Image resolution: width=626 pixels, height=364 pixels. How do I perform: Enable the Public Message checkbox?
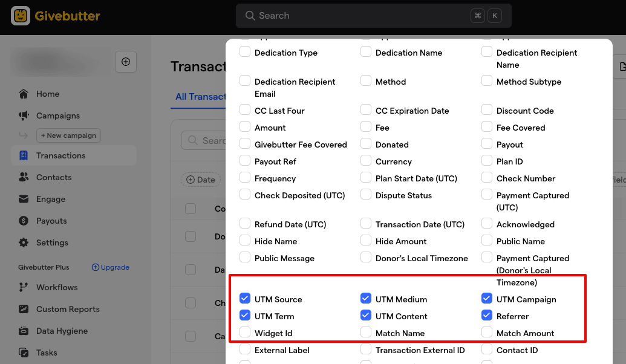[x=245, y=258]
